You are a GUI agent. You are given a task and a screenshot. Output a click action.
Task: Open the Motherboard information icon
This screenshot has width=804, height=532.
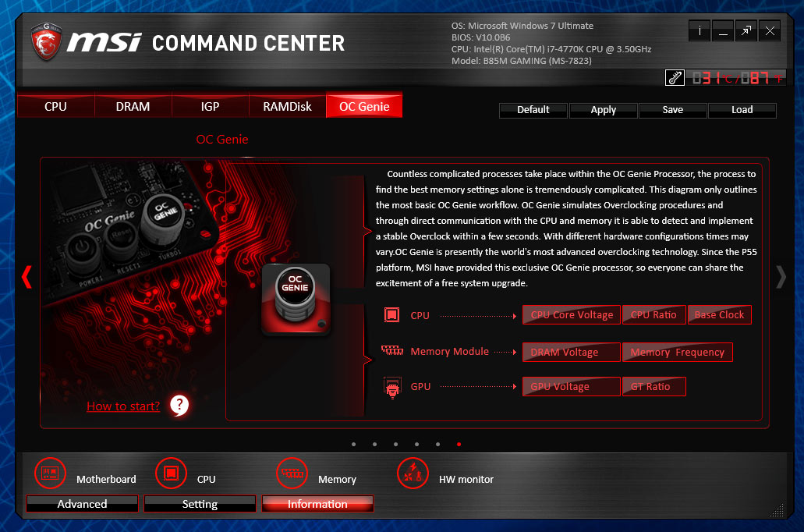tap(50, 473)
